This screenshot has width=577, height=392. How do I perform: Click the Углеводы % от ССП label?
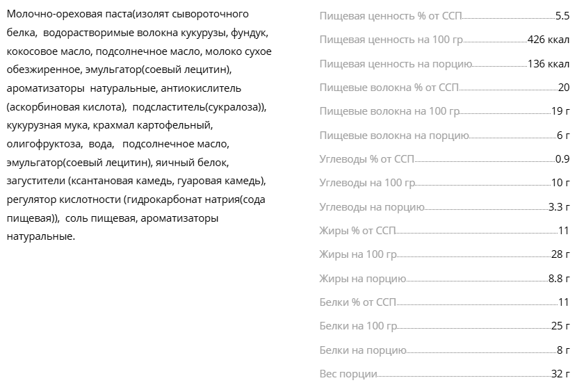[366, 159]
